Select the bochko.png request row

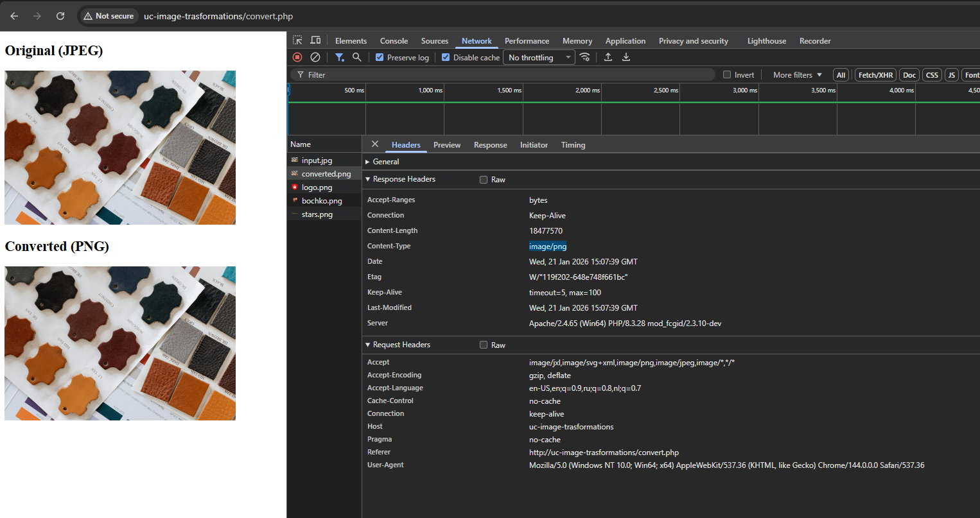322,201
